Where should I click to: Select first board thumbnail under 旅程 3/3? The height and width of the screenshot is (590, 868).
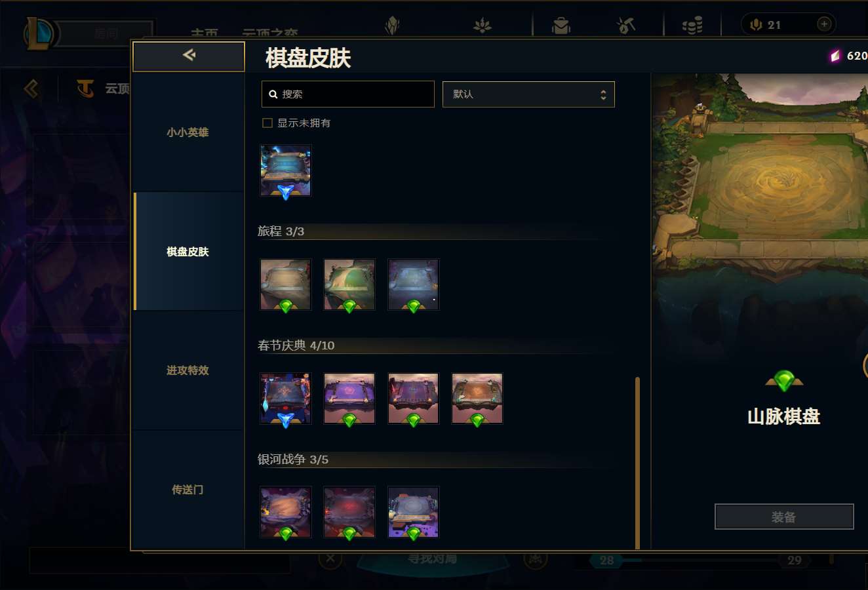pyautogui.click(x=285, y=285)
